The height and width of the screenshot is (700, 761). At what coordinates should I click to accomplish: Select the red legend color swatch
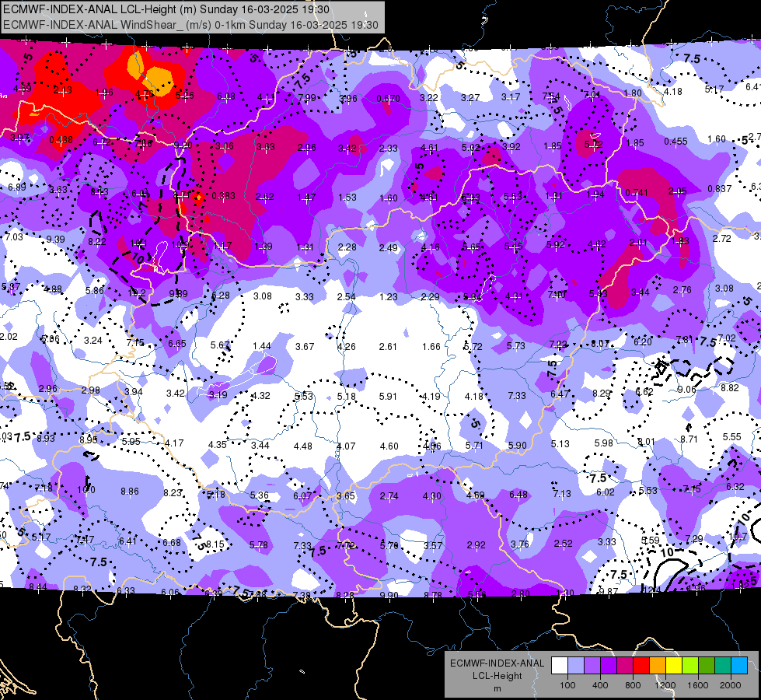641,666
